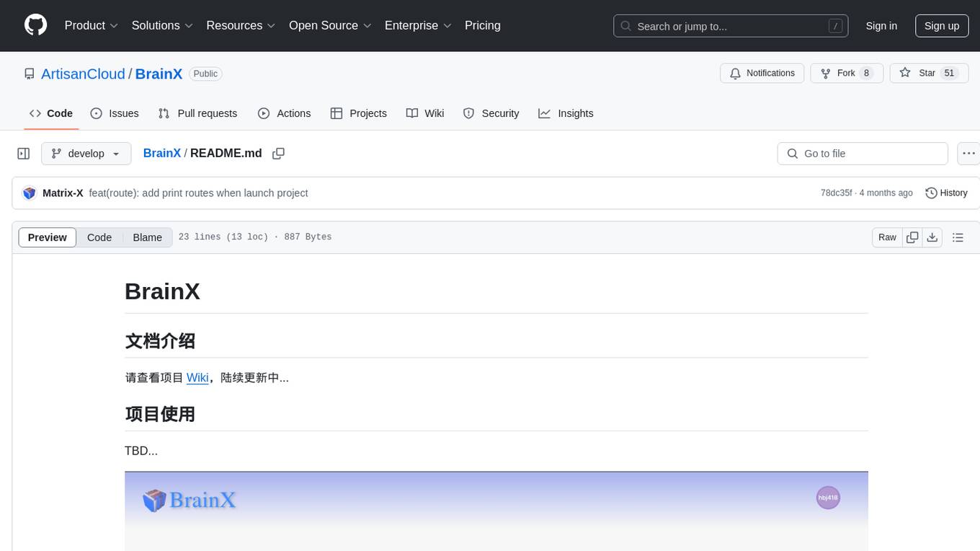This screenshot has width=980, height=551.
Task: Click the "4 months ago" commit time
Action: [886, 193]
